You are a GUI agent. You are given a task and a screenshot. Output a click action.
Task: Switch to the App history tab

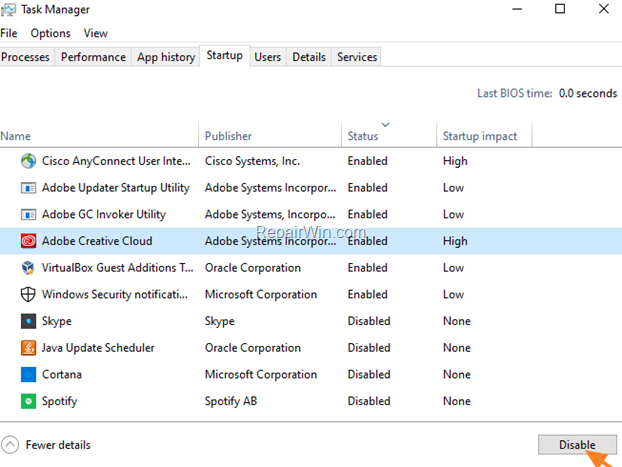(x=166, y=57)
